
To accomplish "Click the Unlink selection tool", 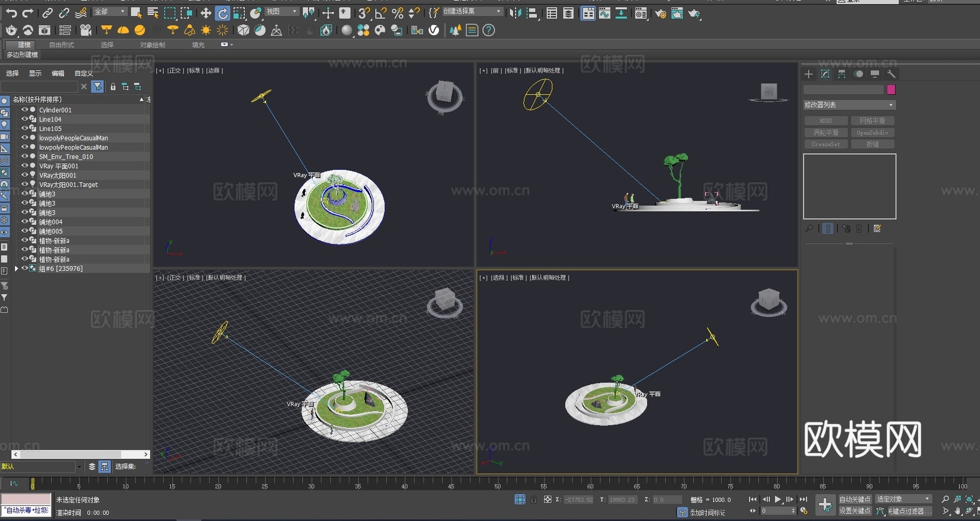I will [x=64, y=13].
